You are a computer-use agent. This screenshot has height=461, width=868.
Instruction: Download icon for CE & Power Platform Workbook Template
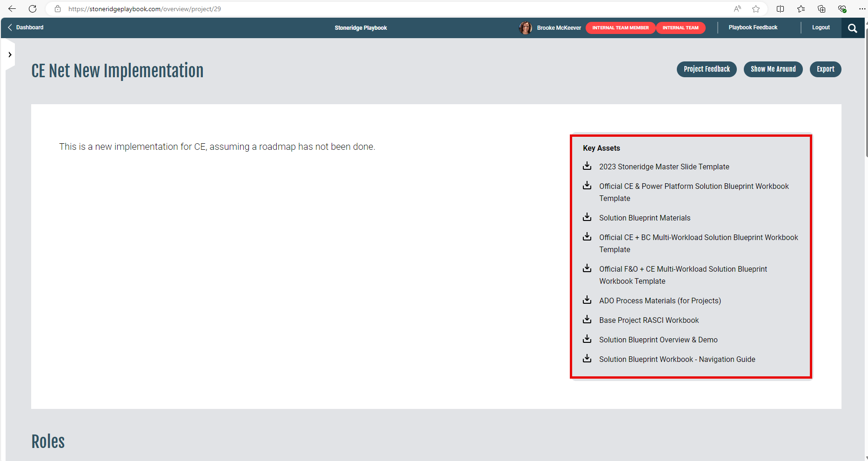tap(587, 186)
